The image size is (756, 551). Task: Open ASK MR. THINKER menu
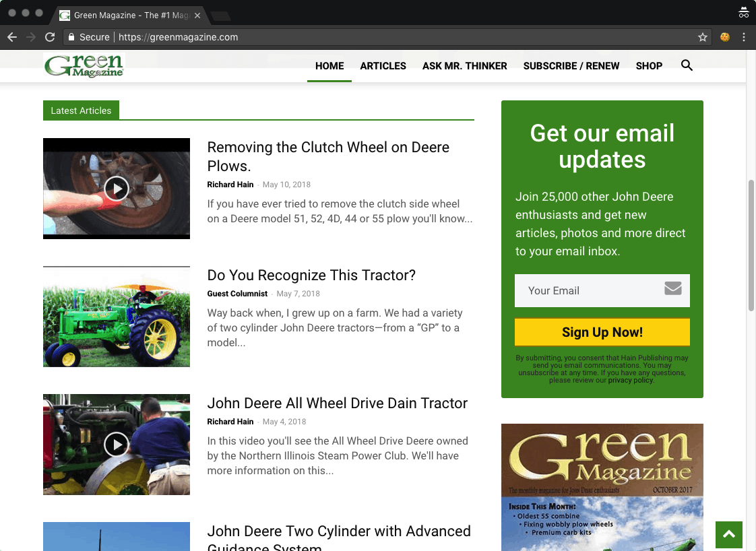coord(464,66)
